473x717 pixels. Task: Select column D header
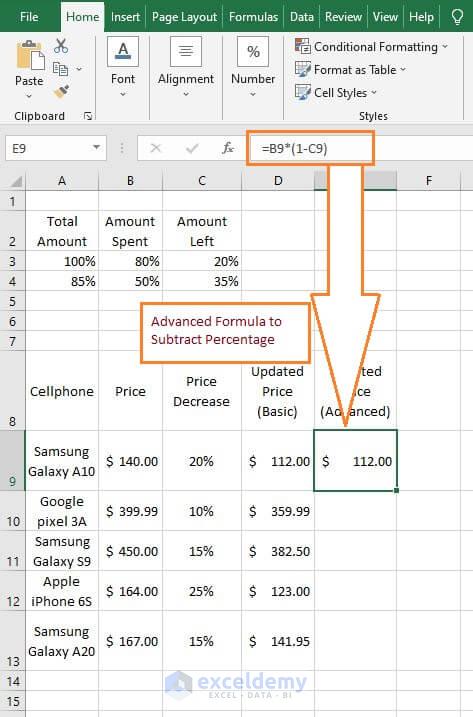tap(278, 181)
